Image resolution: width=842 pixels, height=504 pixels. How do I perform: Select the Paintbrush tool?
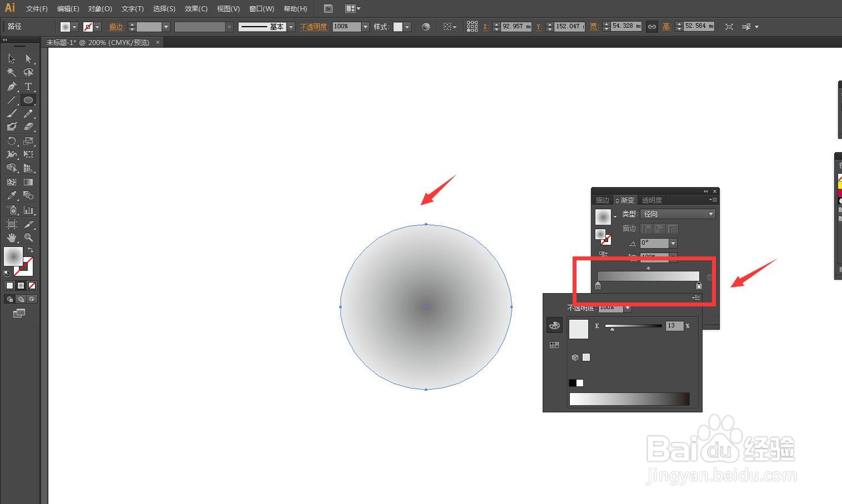pyautogui.click(x=12, y=113)
